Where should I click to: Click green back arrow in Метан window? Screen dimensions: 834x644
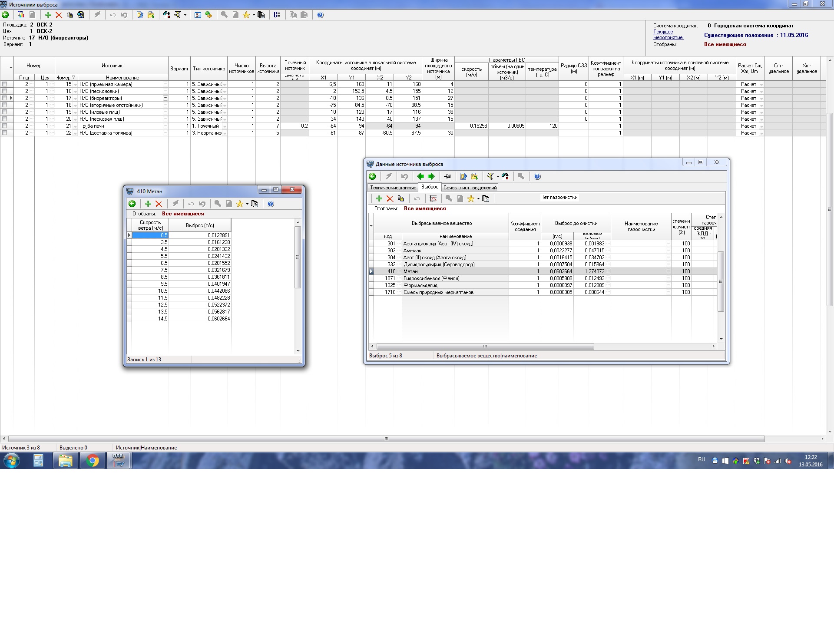(x=132, y=204)
